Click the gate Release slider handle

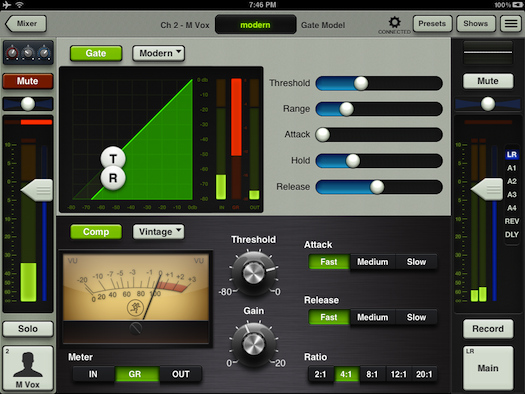[x=377, y=187]
